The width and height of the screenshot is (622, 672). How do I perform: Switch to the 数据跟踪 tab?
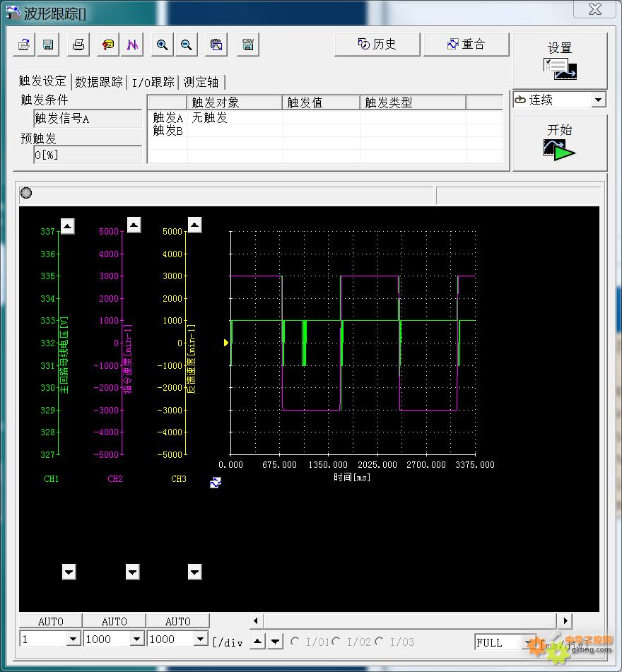click(98, 82)
